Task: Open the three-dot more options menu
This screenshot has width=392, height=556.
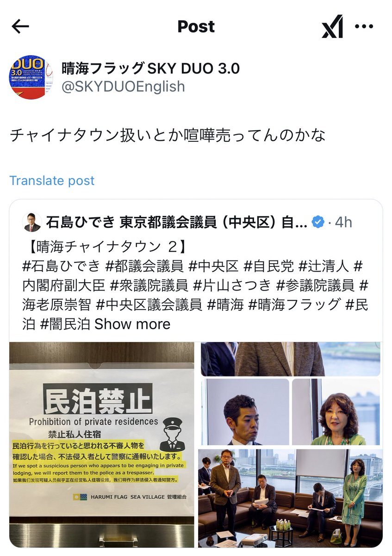Action: 364,26
